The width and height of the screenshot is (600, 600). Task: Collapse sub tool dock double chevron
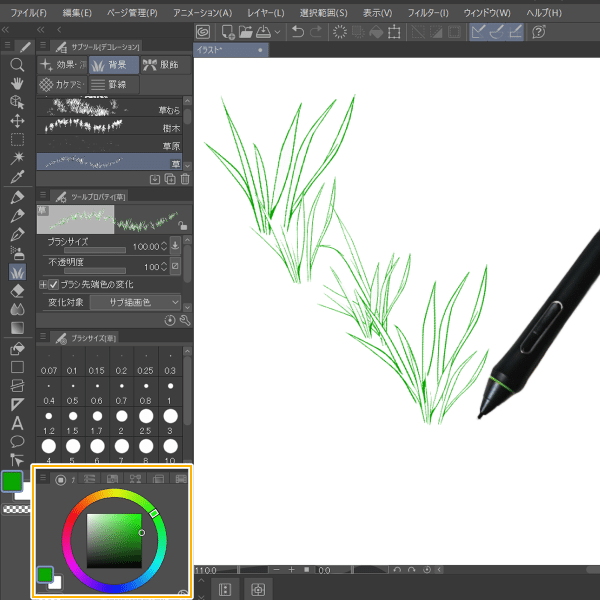click(x=41, y=29)
